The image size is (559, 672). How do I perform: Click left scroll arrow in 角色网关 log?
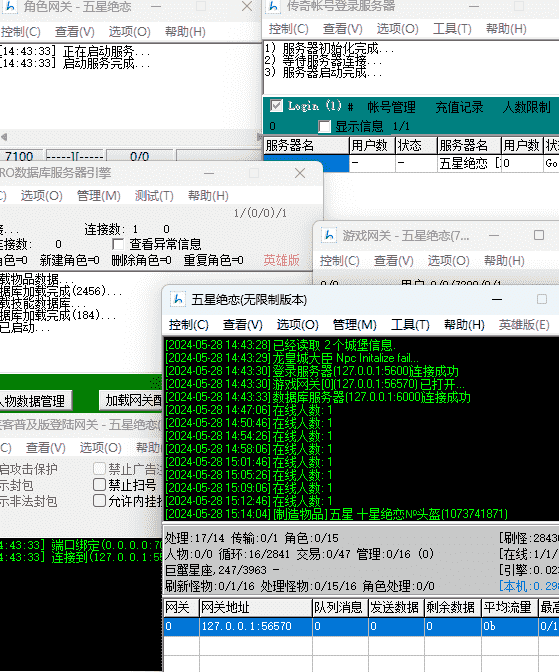[4, 137]
